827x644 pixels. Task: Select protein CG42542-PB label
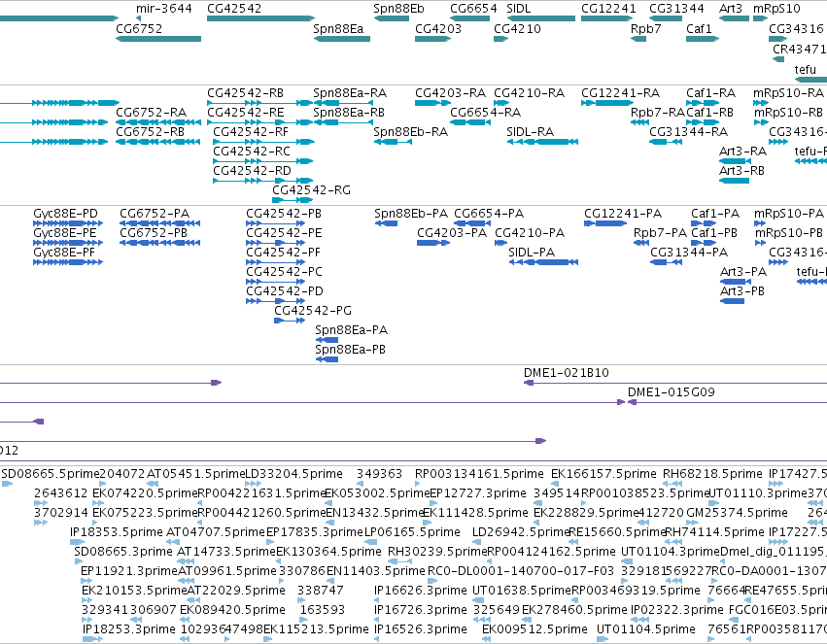(284, 214)
